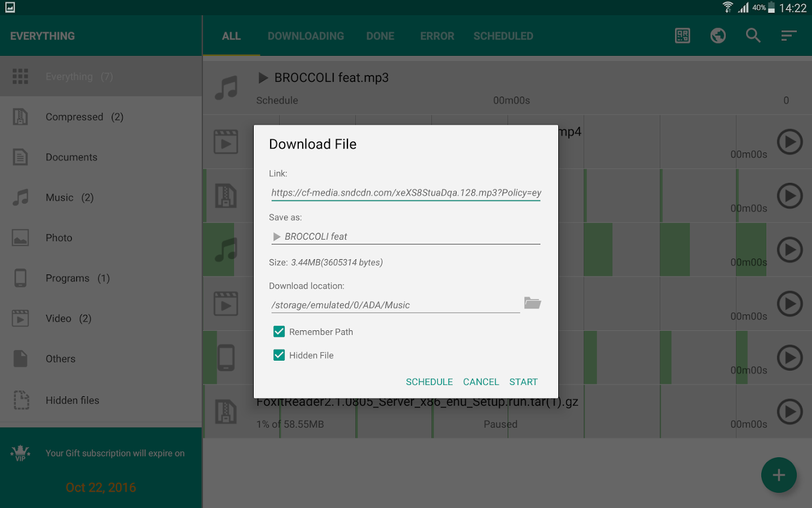Tap the Gift subscription expiry message
812x508 pixels.
tap(115, 453)
